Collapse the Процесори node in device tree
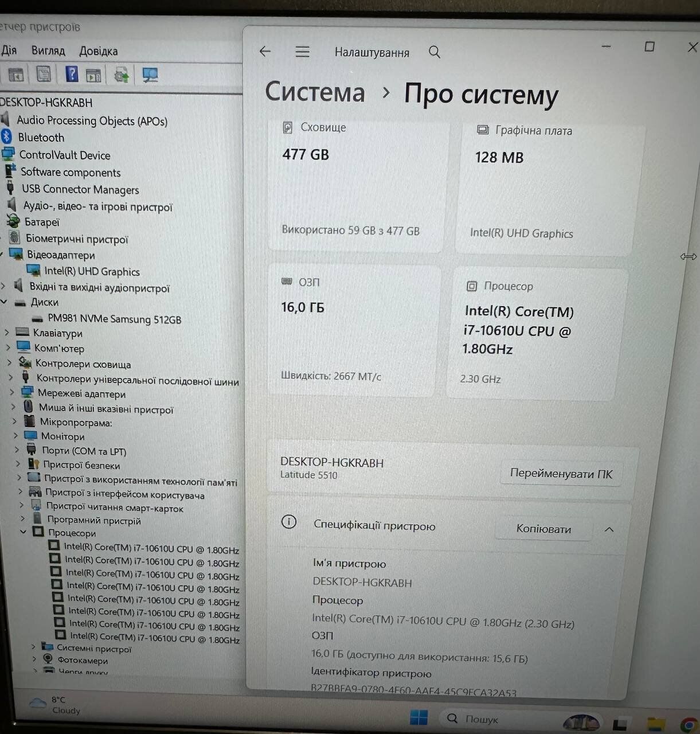700x734 pixels. [x=24, y=532]
